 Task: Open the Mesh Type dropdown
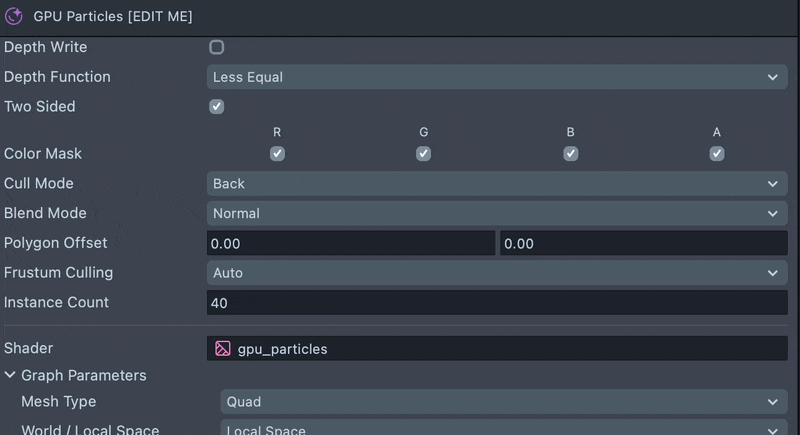click(504, 402)
